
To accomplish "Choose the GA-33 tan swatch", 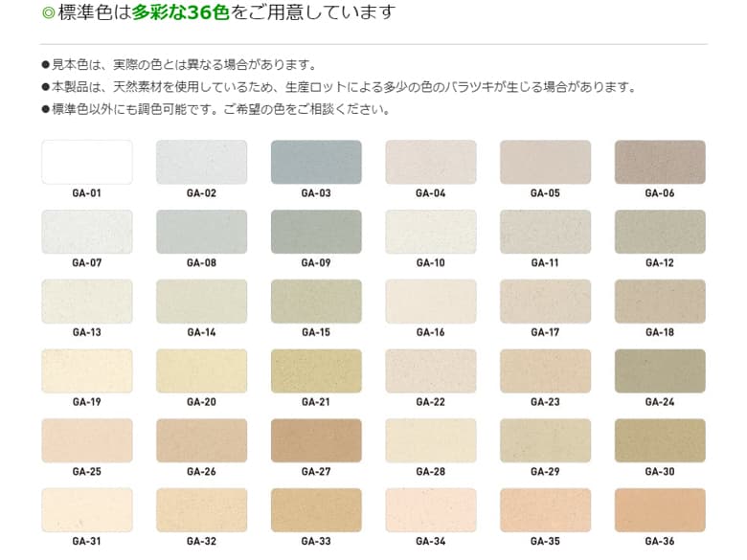I will coord(316,510).
